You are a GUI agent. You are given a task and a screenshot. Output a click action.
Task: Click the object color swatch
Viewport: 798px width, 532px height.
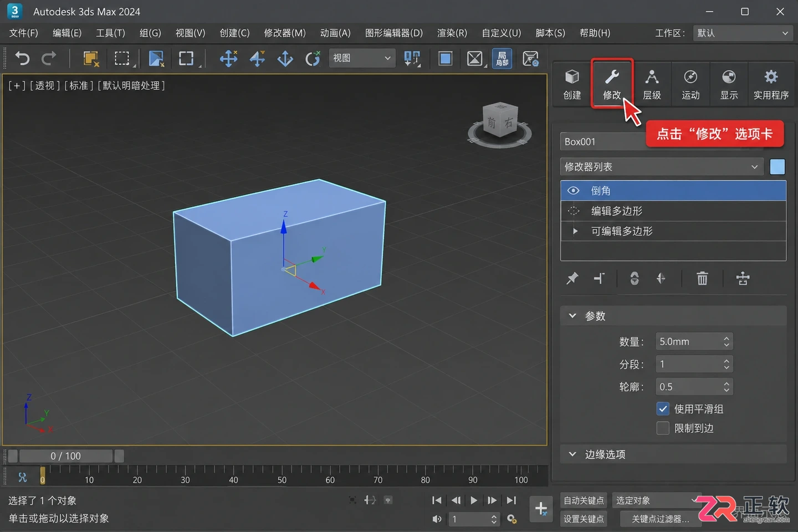777,167
